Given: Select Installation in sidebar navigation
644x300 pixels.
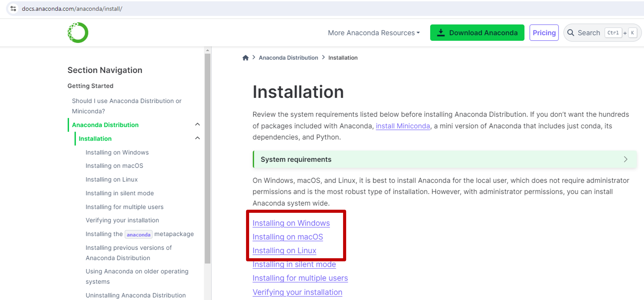Looking at the screenshot, I should click(95, 138).
